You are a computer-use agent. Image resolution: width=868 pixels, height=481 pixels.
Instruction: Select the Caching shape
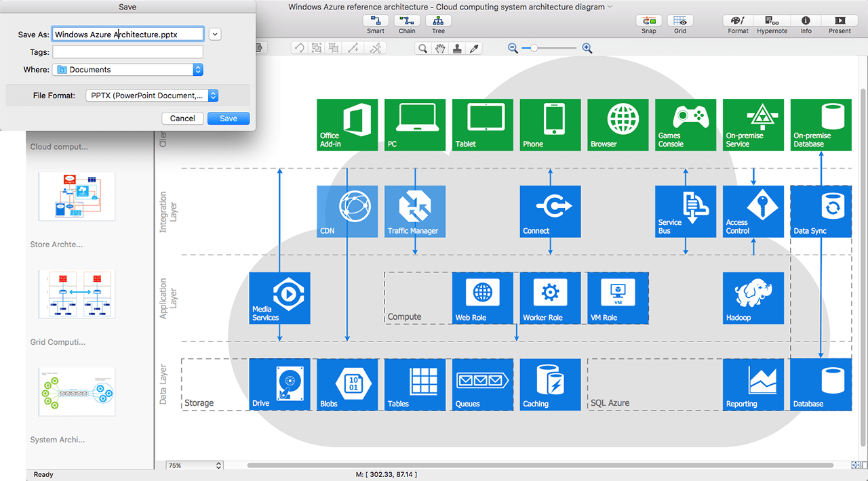point(551,385)
